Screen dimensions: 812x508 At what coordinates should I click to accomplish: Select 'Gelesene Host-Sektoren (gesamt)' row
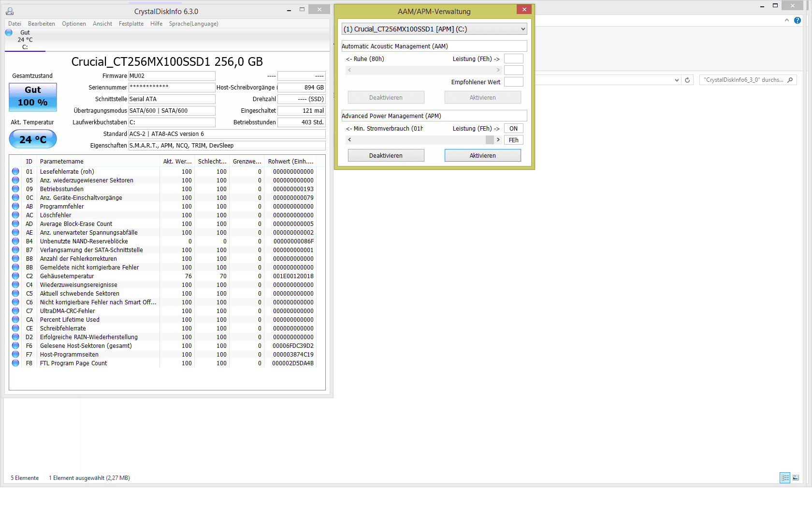(163, 346)
